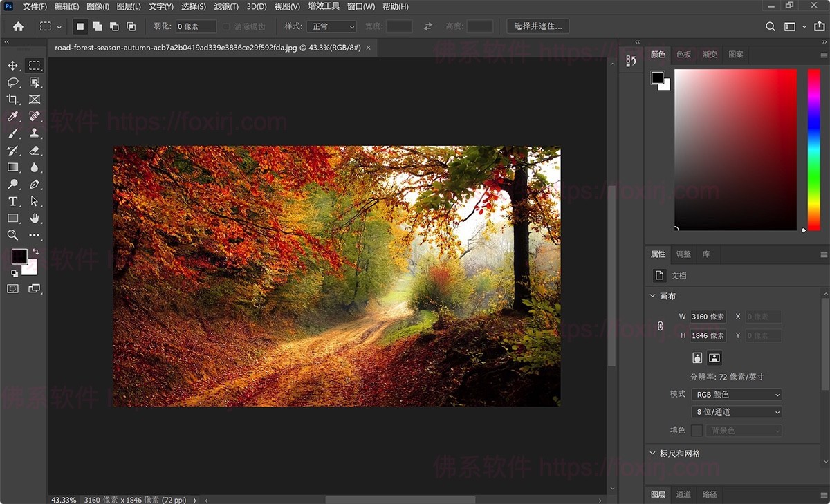Select the Horizontal Type tool

(x=12, y=201)
